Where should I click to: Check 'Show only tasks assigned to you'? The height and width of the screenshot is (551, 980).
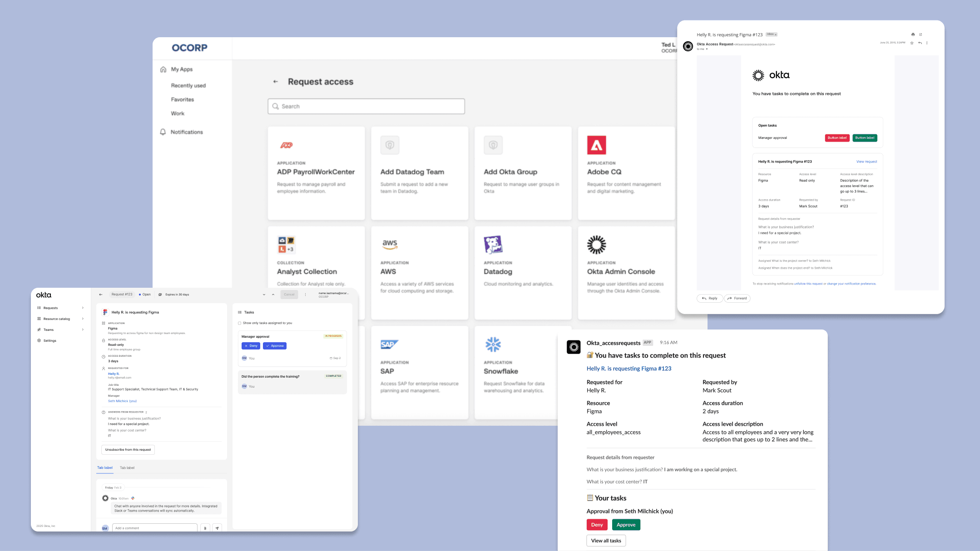point(240,323)
